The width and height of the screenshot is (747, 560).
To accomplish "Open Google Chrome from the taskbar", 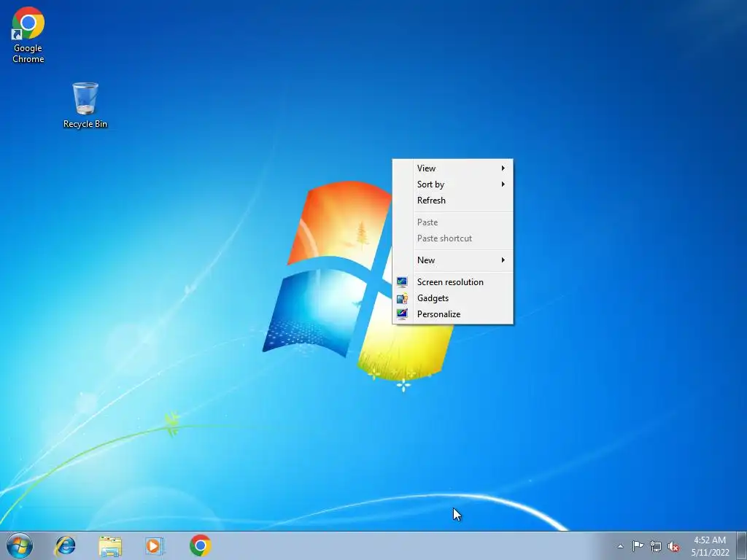I will tap(200, 545).
